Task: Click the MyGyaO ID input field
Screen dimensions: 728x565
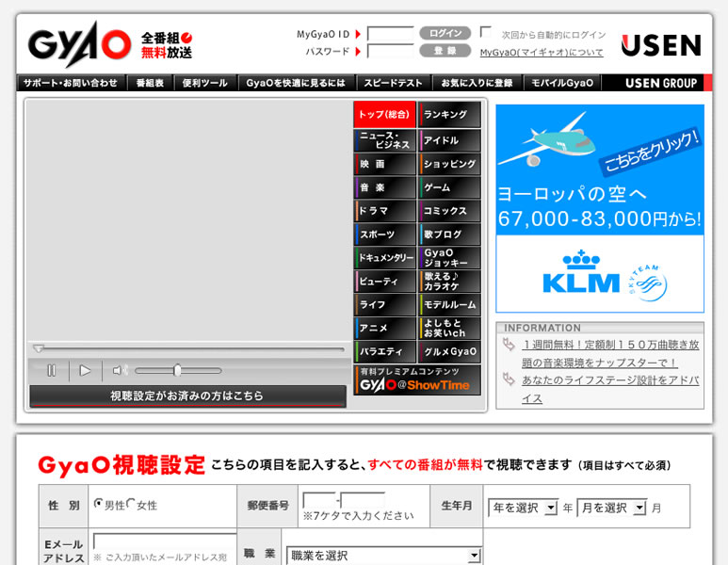Action: [x=391, y=34]
